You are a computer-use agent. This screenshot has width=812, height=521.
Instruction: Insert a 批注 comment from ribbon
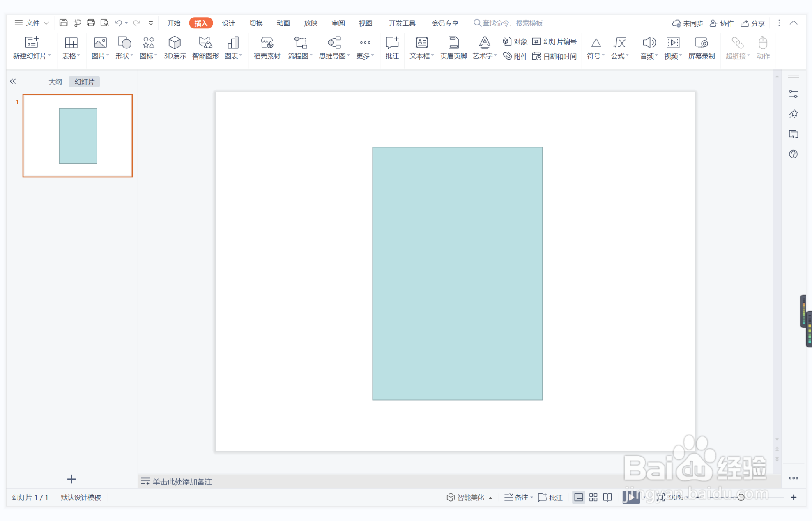click(392, 48)
